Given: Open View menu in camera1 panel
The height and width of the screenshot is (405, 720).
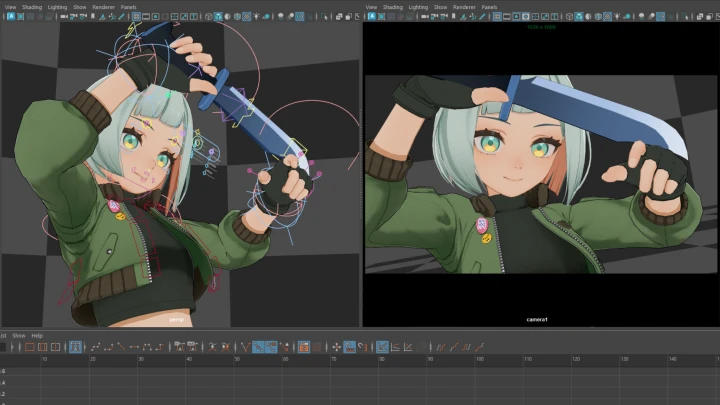Looking at the screenshot, I should tap(371, 7).
